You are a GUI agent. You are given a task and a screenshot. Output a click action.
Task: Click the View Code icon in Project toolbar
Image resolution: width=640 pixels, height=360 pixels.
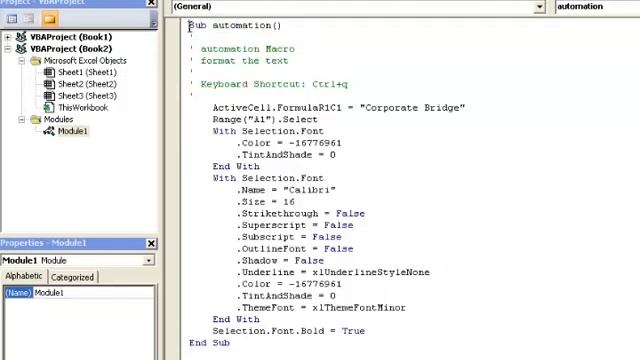(12, 19)
